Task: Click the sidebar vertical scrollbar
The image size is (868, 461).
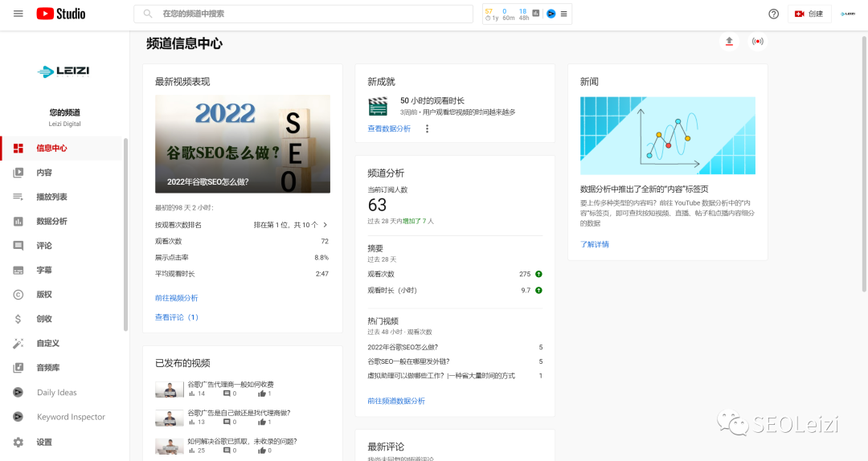Action: pos(125,235)
